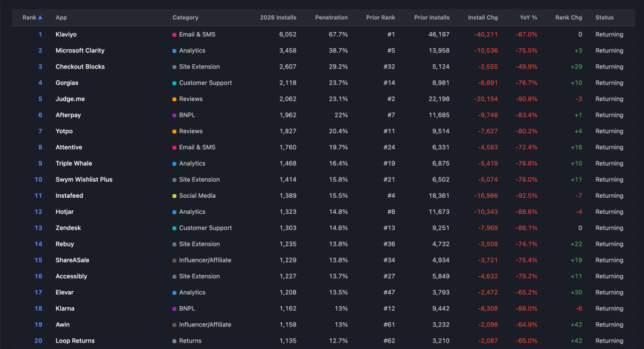Image resolution: width=644 pixels, height=349 pixels.
Task: Select the Attentive app name
Action: (69, 147)
